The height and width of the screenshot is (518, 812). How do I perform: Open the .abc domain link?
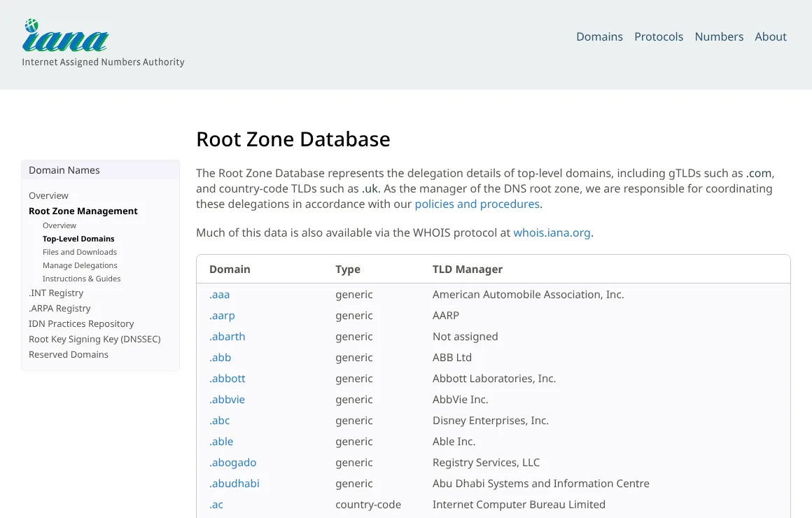coord(220,421)
